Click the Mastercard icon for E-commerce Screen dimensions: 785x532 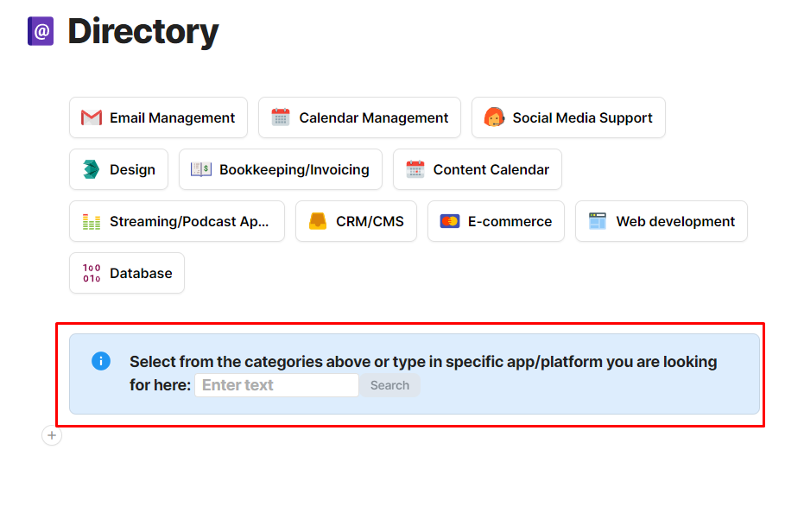[x=450, y=221]
